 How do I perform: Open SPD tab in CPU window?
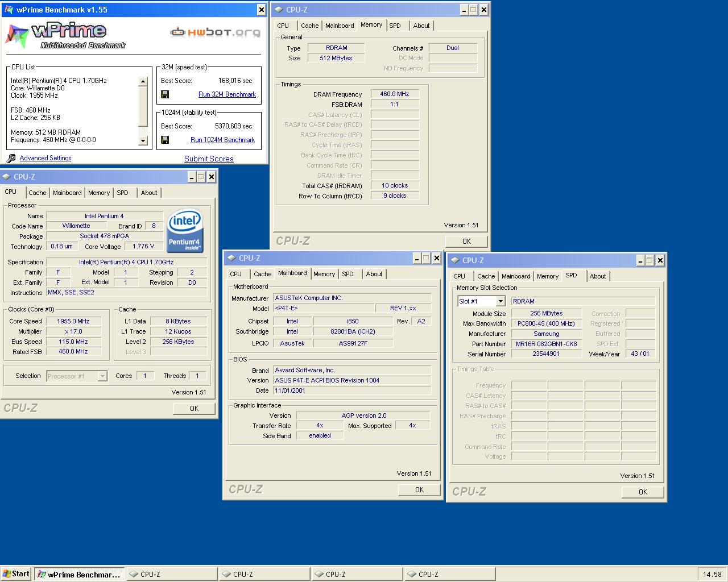[x=123, y=193]
